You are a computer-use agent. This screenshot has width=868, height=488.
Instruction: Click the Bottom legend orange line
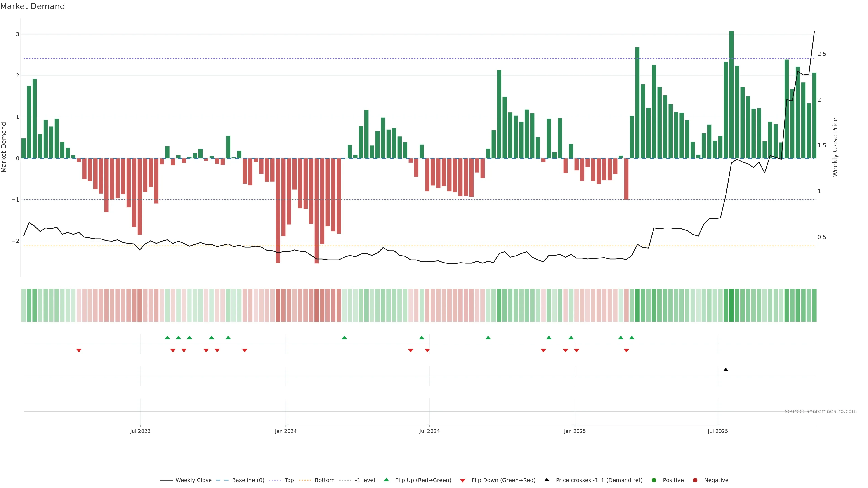pyautogui.click(x=305, y=480)
